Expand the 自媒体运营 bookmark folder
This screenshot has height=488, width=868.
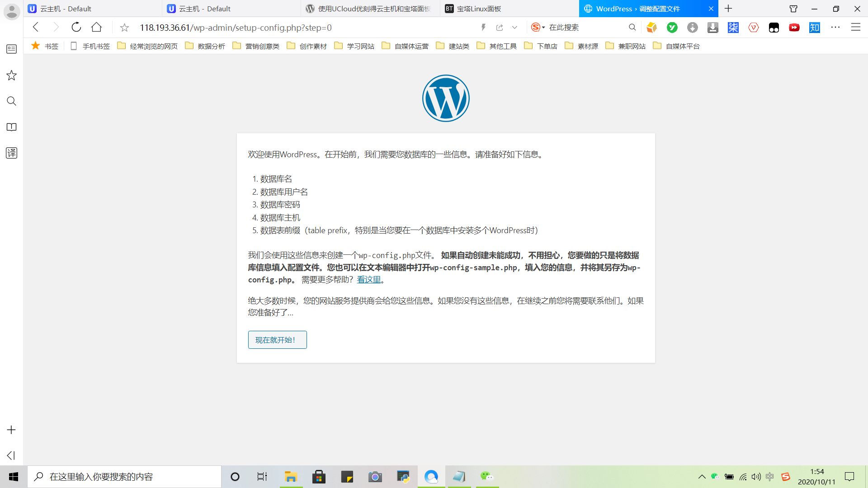pyautogui.click(x=405, y=46)
